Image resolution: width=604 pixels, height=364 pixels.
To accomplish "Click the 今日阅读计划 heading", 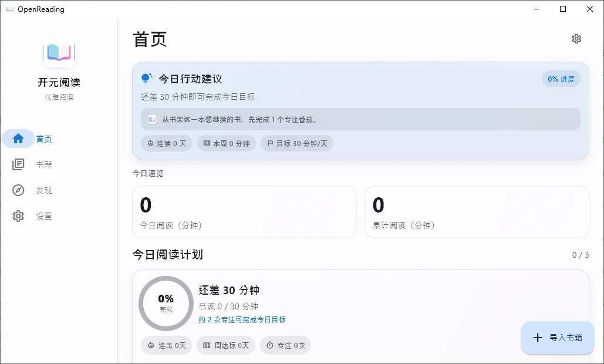I will (x=167, y=255).
